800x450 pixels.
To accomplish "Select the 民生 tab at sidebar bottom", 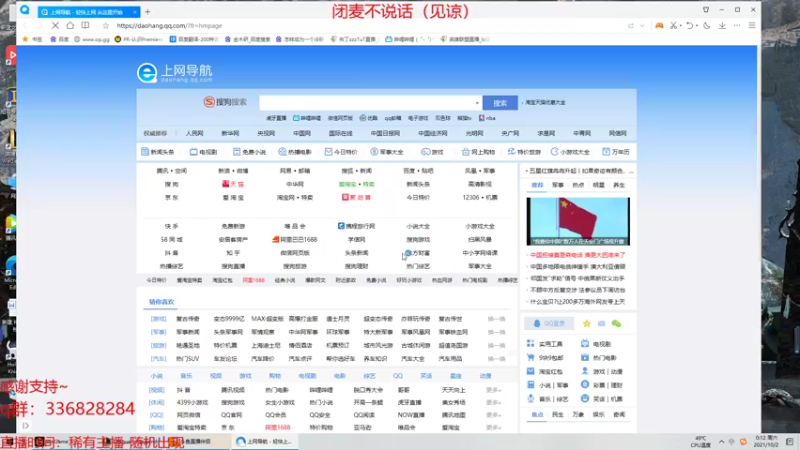I will click(x=558, y=415).
